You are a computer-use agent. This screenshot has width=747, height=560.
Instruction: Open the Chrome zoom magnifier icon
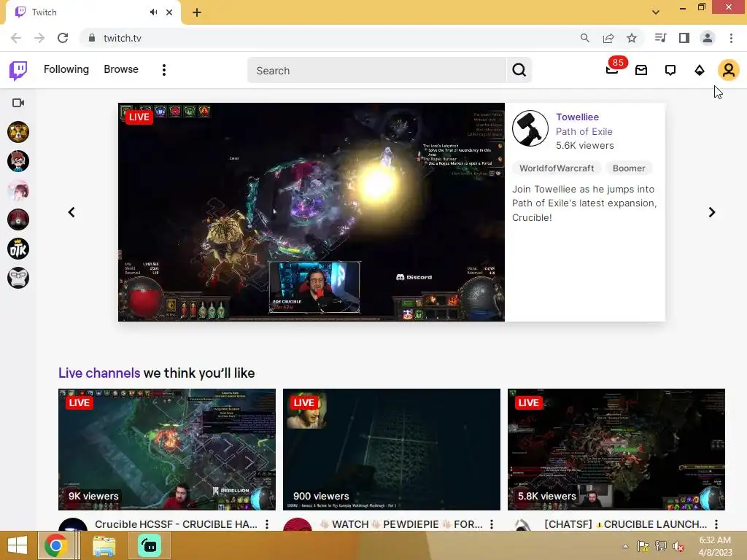click(x=584, y=38)
